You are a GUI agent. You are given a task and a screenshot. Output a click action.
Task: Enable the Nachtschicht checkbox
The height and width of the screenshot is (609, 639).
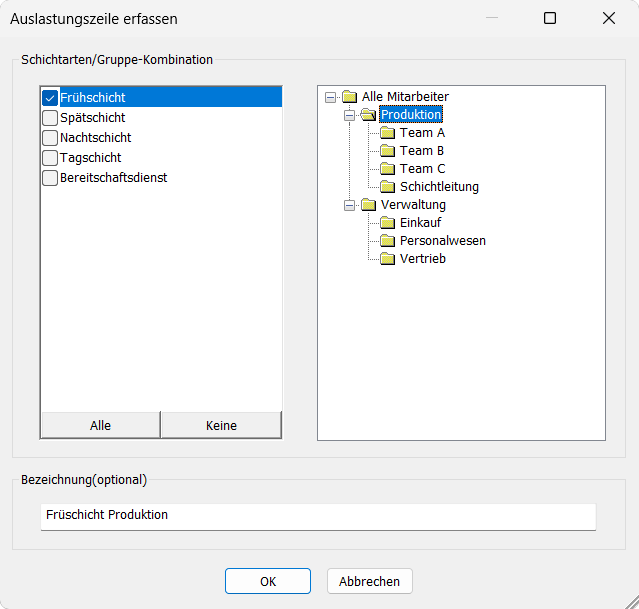tap(50, 138)
